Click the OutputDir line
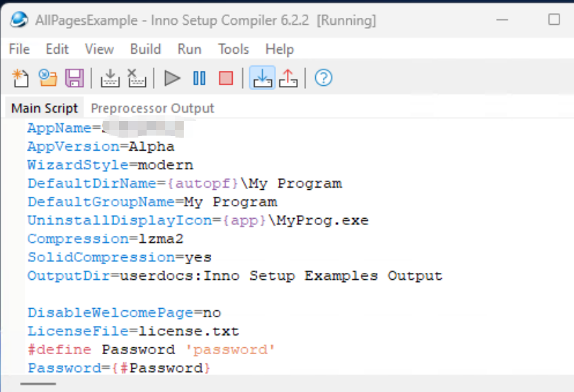Image resolution: width=574 pixels, height=392 pixels. (235, 276)
